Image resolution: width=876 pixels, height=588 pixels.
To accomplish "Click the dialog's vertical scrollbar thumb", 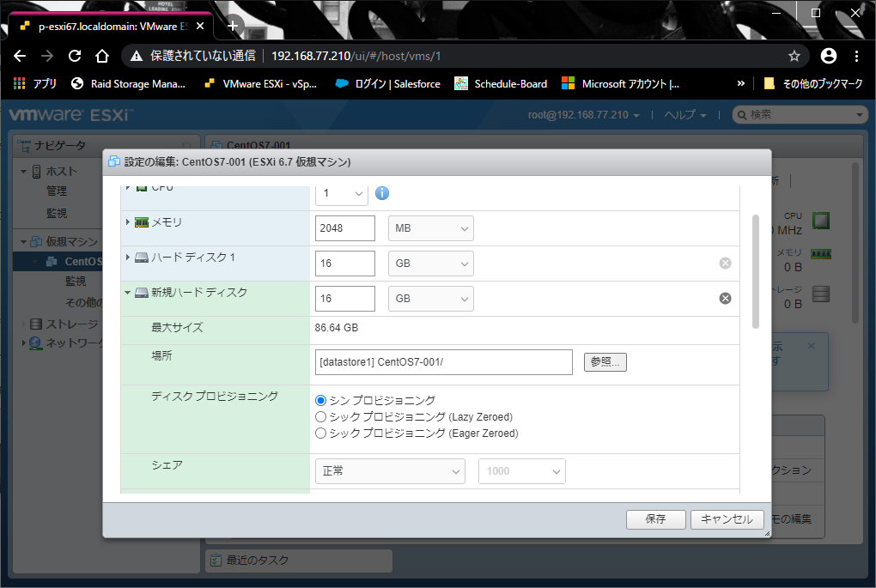I will coord(755,271).
